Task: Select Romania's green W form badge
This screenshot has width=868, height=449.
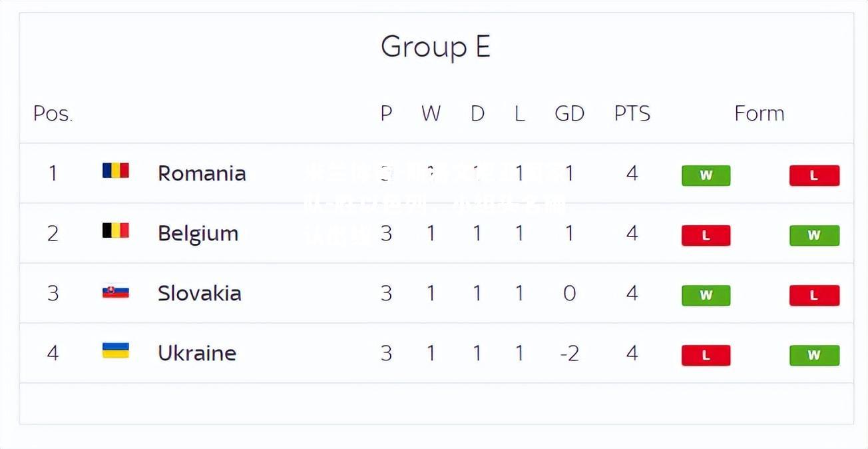Action: (706, 176)
